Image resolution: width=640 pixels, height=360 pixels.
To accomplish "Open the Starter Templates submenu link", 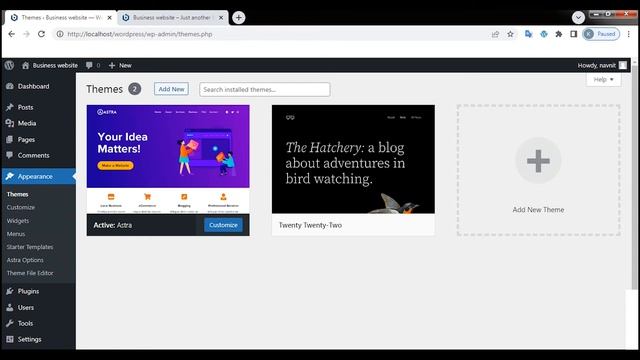I will tap(30, 247).
